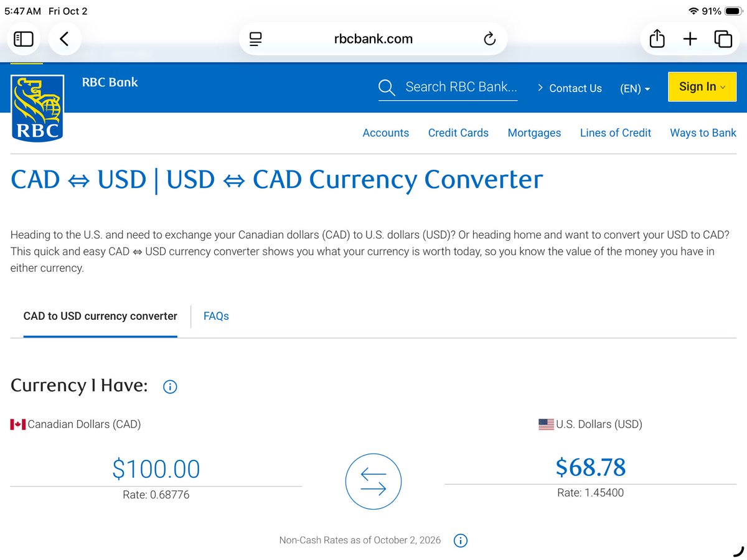
Task: Open the Currency I Have info icon
Action: coord(170,386)
